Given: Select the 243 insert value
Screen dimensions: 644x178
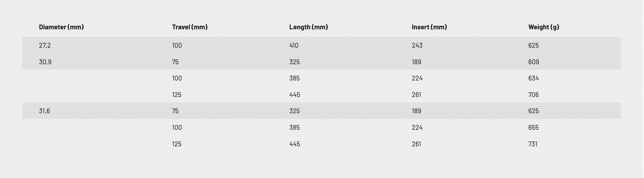Looking at the screenshot, I should [417, 45].
